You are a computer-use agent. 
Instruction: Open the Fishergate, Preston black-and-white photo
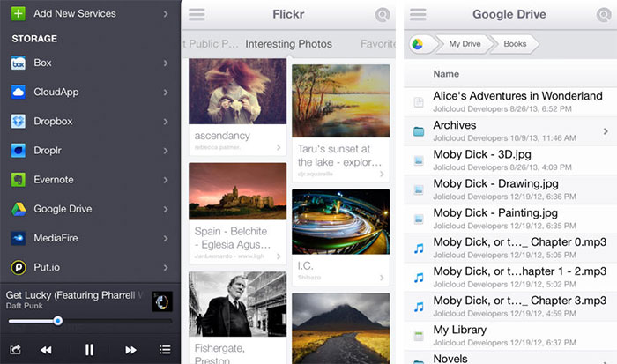[238, 304]
